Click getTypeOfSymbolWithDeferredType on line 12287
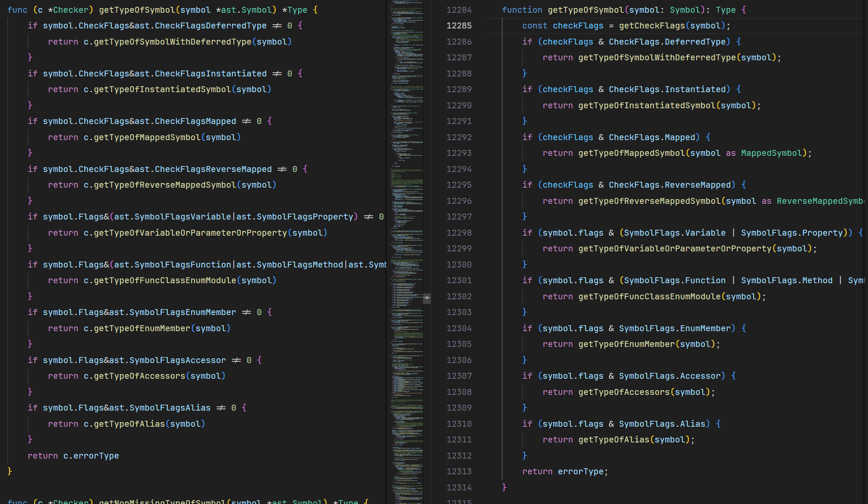 click(x=657, y=57)
